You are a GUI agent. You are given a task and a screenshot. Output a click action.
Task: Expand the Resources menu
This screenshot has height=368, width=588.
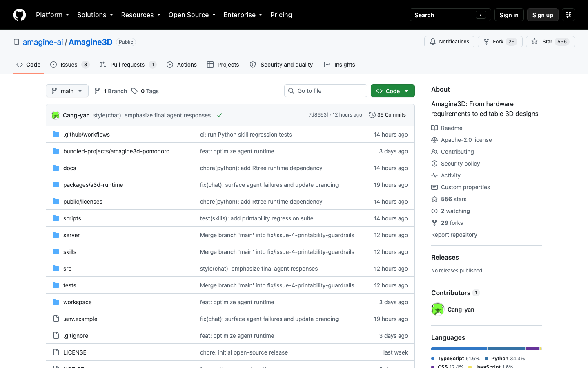pyautogui.click(x=141, y=15)
